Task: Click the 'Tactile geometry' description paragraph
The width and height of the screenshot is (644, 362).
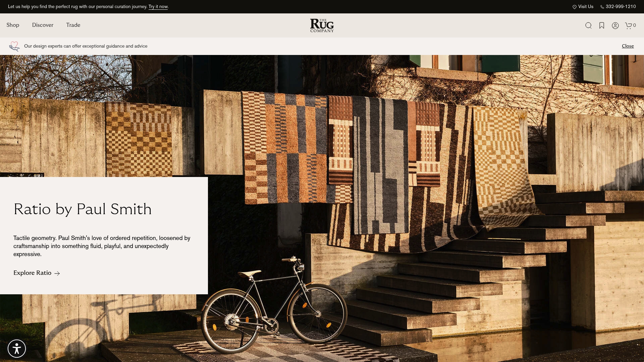Action: pos(102,246)
